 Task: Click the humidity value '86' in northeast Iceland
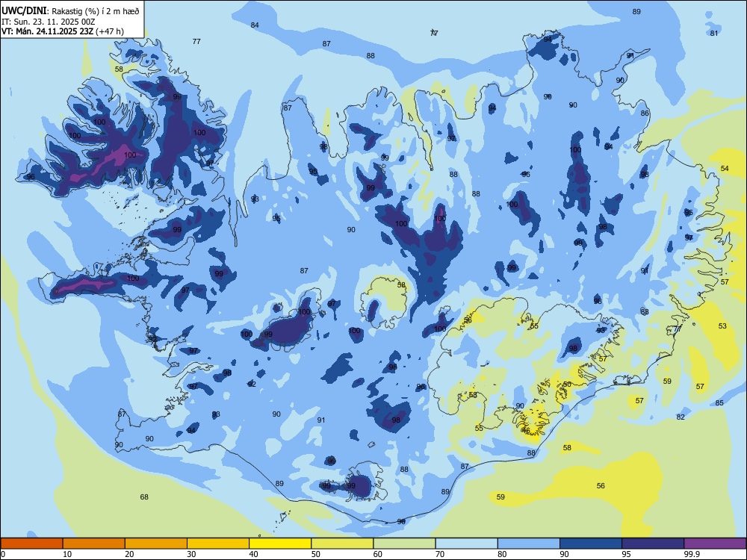pos(645,113)
